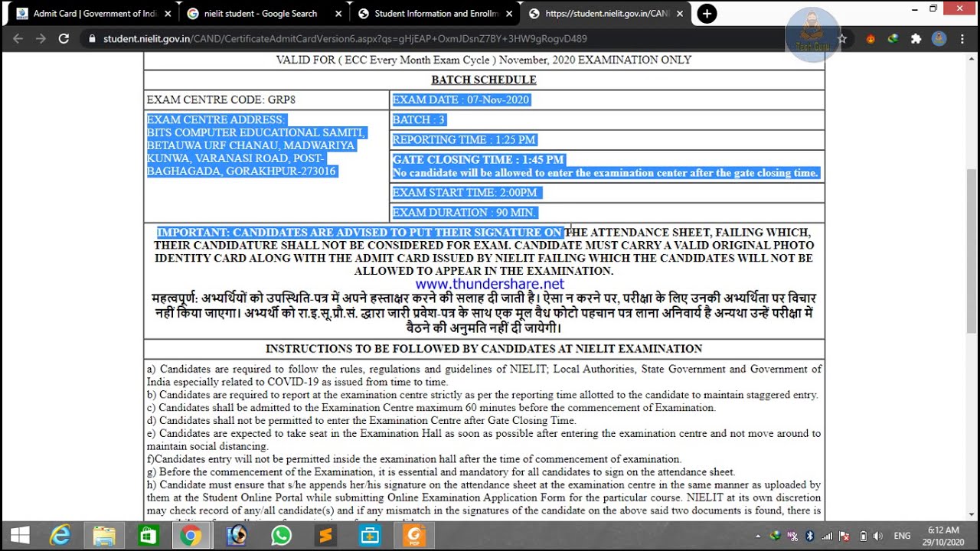980x551 pixels.
Task: Open WhatsApp from the taskbar
Action: [x=282, y=536]
